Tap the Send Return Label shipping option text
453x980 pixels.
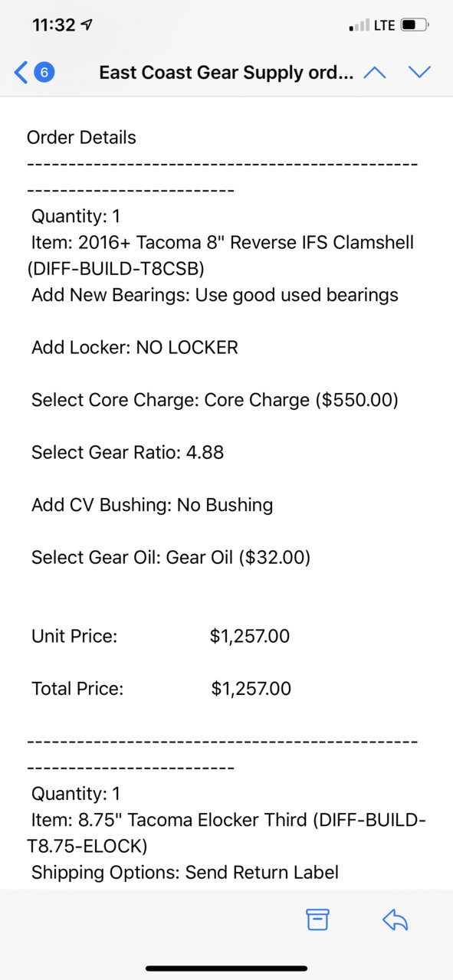[262, 872]
